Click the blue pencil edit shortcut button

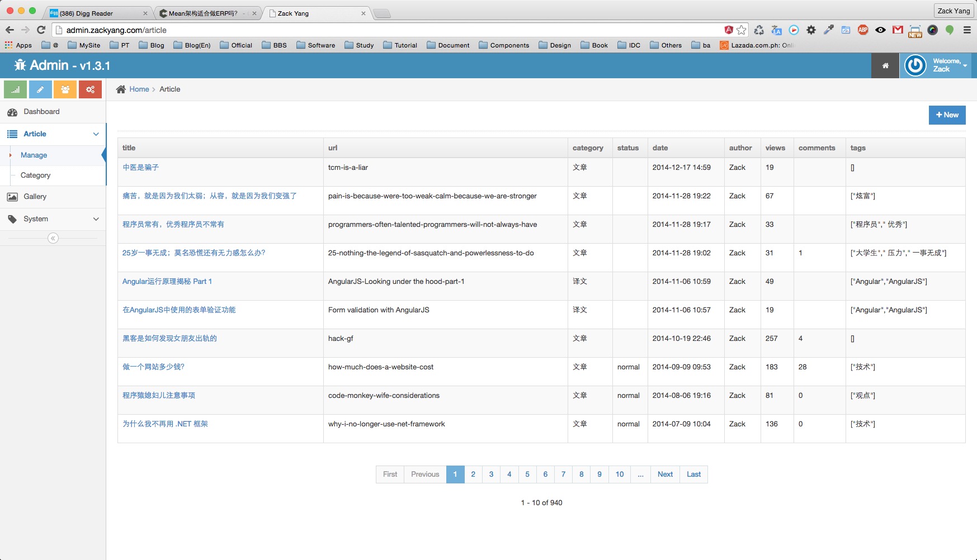40,89
